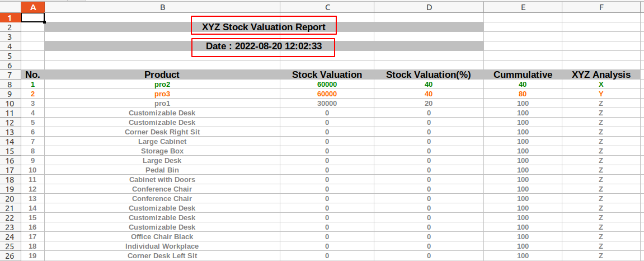Click the Stock Valuation(%) heading cell
The height and width of the screenshot is (261, 644).
429,75
